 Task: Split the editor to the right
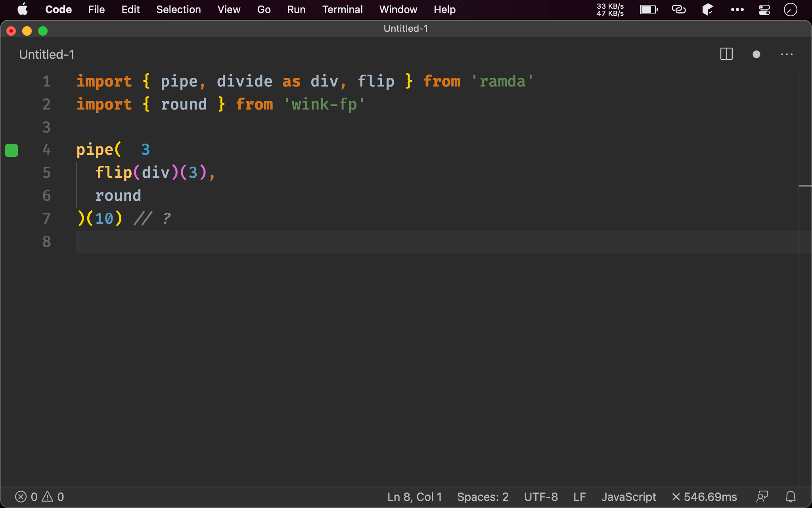click(x=726, y=54)
